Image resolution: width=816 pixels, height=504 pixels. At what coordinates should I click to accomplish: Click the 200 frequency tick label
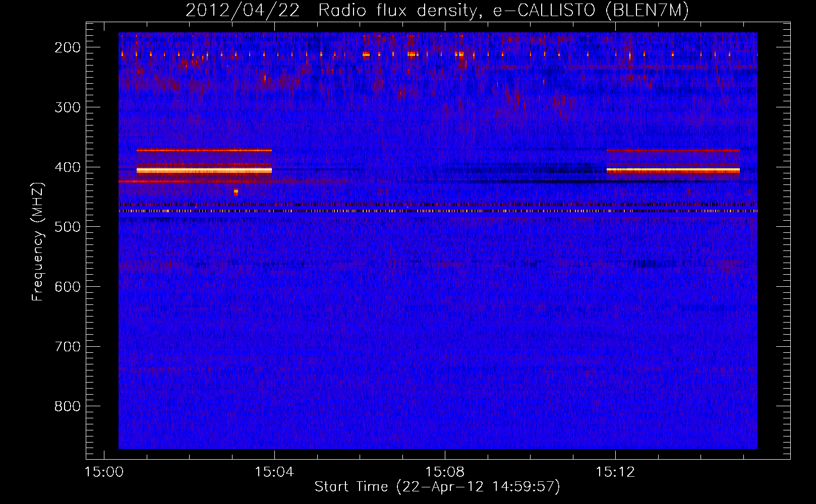pyautogui.click(x=68, y=47)
